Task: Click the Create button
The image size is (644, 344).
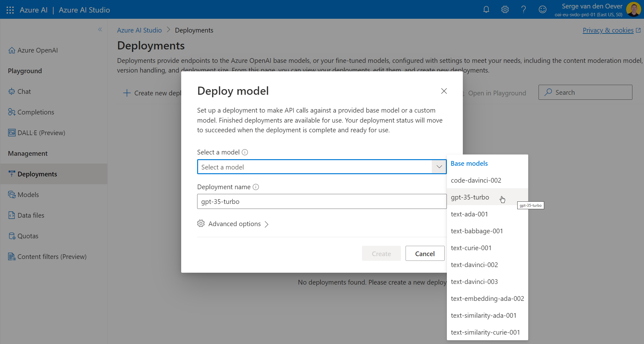Action: [x=381, y=253]
